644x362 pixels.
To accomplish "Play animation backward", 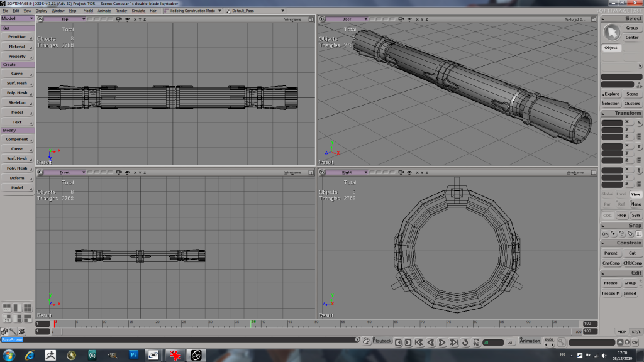I will pyautogui.click(x=430, y=343).
